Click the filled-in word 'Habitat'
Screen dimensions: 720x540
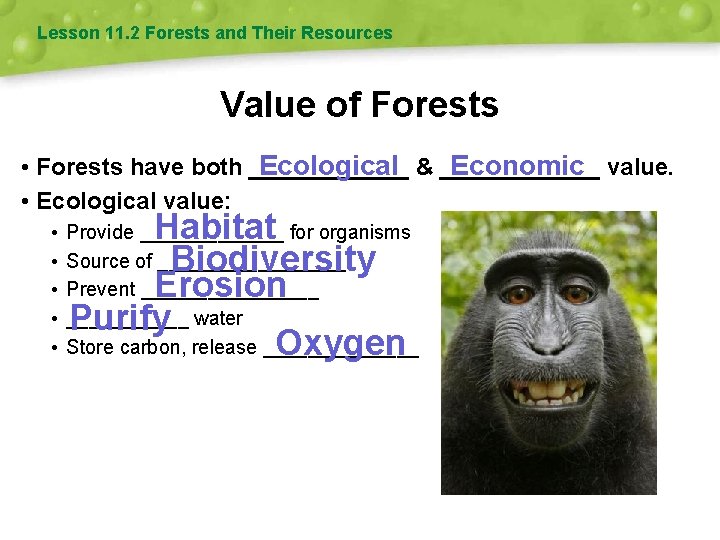click(x=216, y=226)
